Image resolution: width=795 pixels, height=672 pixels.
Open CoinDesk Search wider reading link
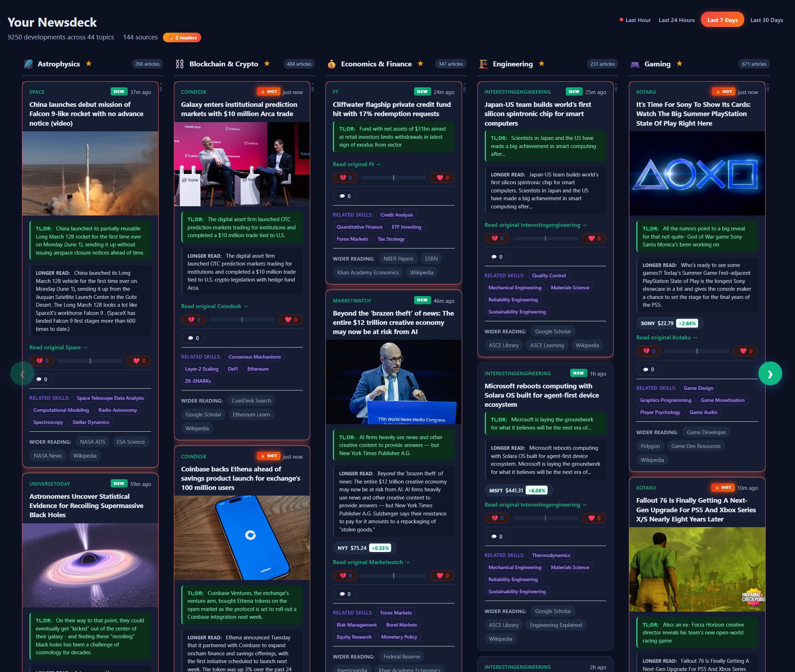tap(251, 401)
